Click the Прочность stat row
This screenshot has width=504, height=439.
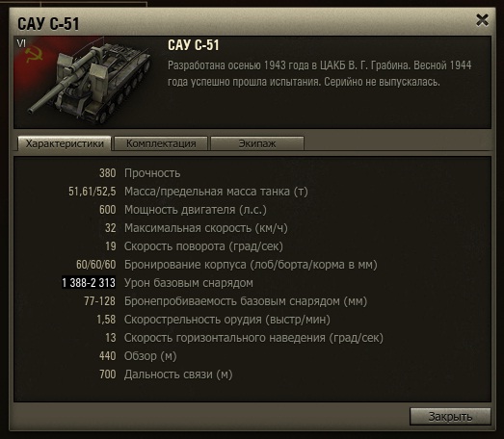140,173
